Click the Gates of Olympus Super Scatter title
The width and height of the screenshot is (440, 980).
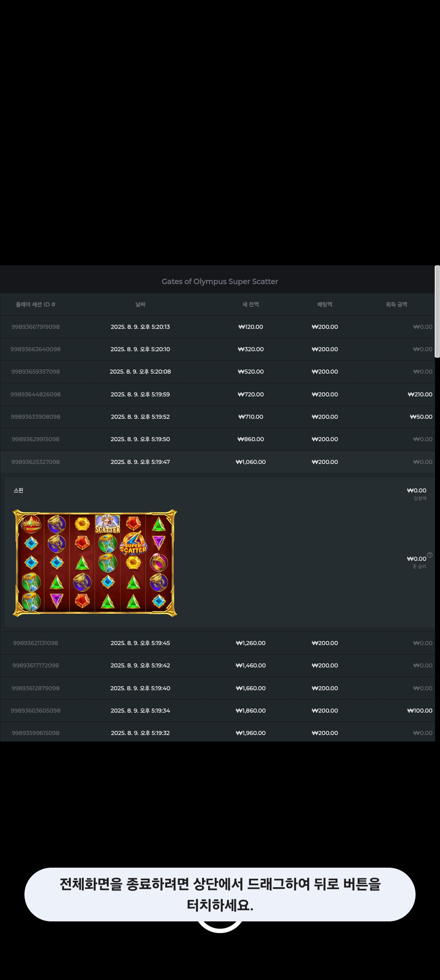220,282
